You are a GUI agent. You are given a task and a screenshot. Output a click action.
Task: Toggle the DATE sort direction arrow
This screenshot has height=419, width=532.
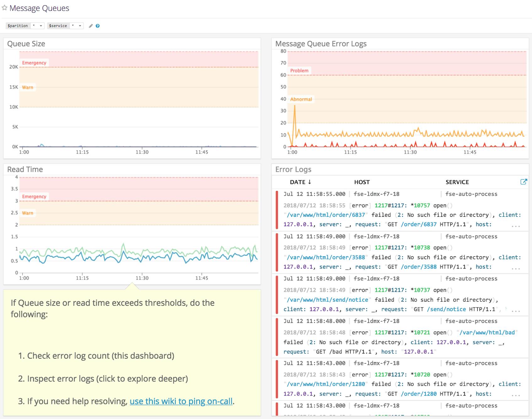coord(310,182)
